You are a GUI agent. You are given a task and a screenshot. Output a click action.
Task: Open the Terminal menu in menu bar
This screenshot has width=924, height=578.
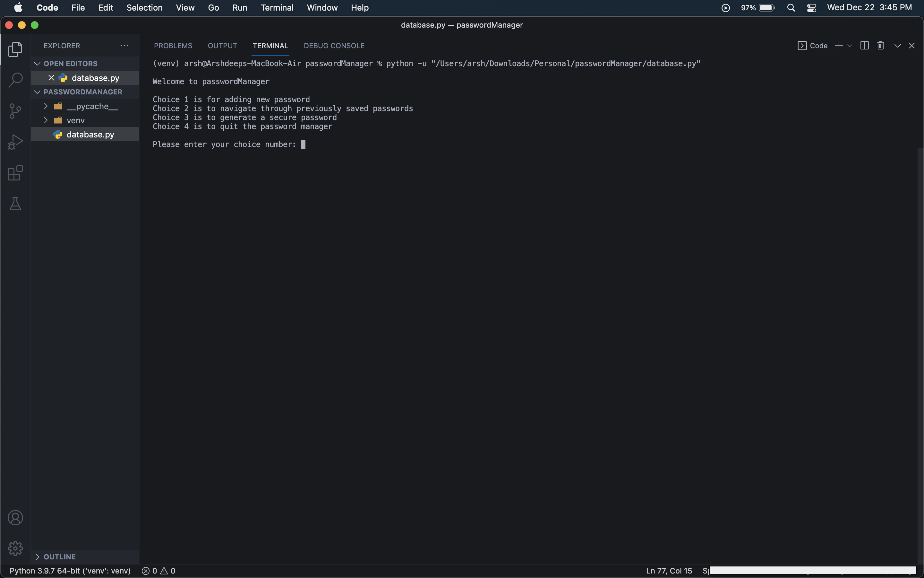pos(277,8)
